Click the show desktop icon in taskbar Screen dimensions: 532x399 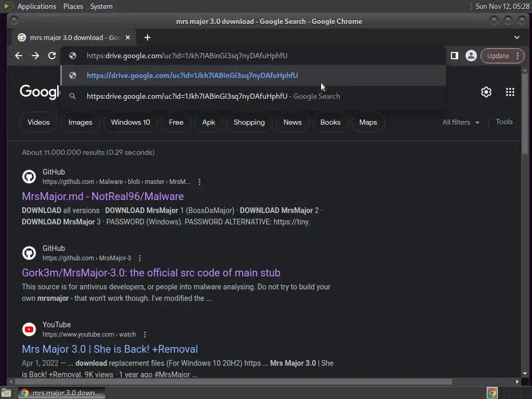(6, 393)
